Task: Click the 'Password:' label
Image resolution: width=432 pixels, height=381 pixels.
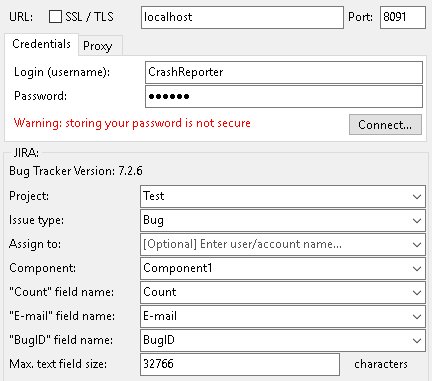Action: 40,96
